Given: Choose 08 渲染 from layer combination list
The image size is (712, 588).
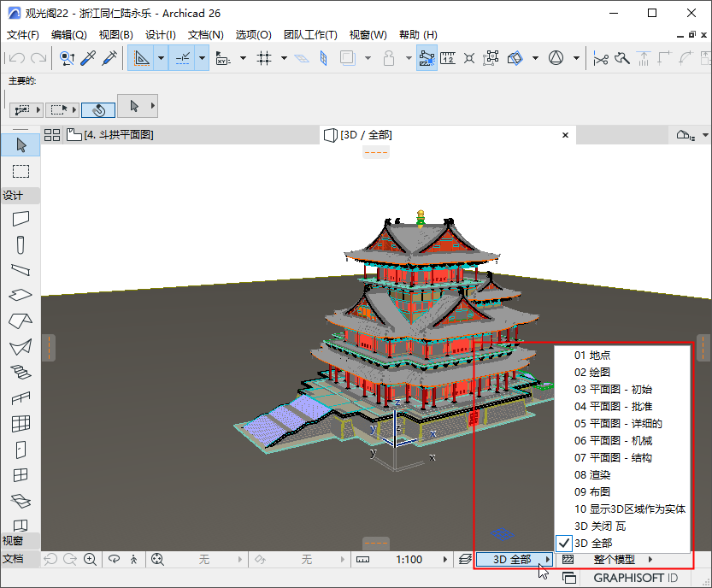Looking at the screenshot, I should [591, 474].
